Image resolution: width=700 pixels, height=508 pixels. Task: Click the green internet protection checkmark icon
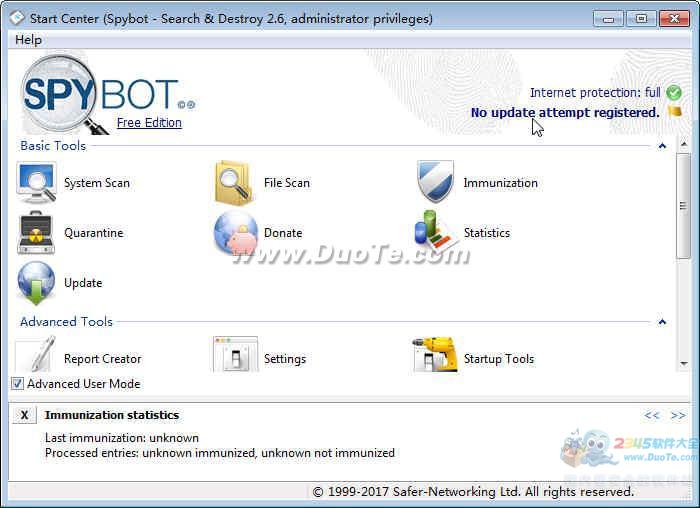click(x=674, y=93)
